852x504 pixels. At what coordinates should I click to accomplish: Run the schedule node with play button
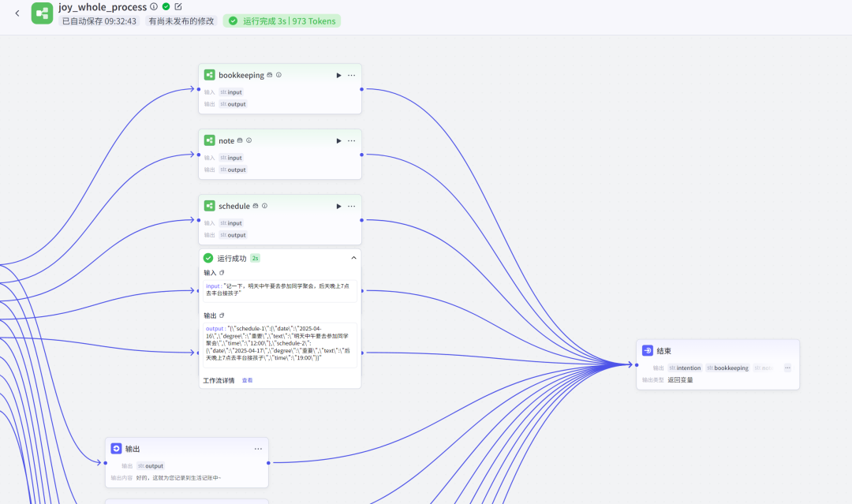click(x=338, y=206)
